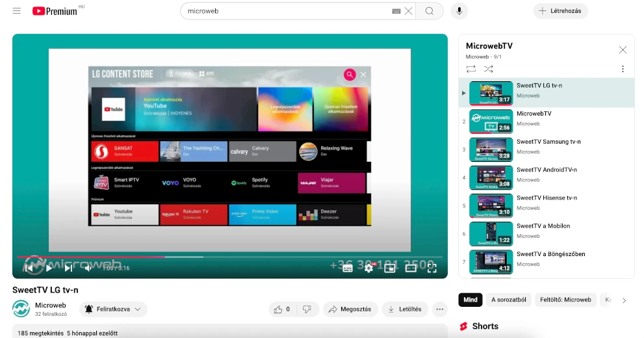Open SweetTV AndroidTV-n title

coord(547,170)
